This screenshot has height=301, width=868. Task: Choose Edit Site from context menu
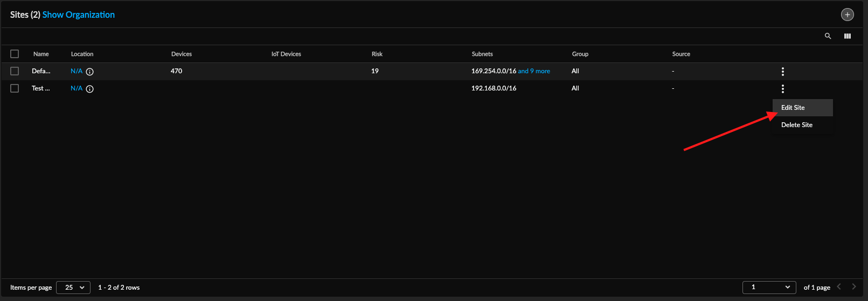pos(793,108)
